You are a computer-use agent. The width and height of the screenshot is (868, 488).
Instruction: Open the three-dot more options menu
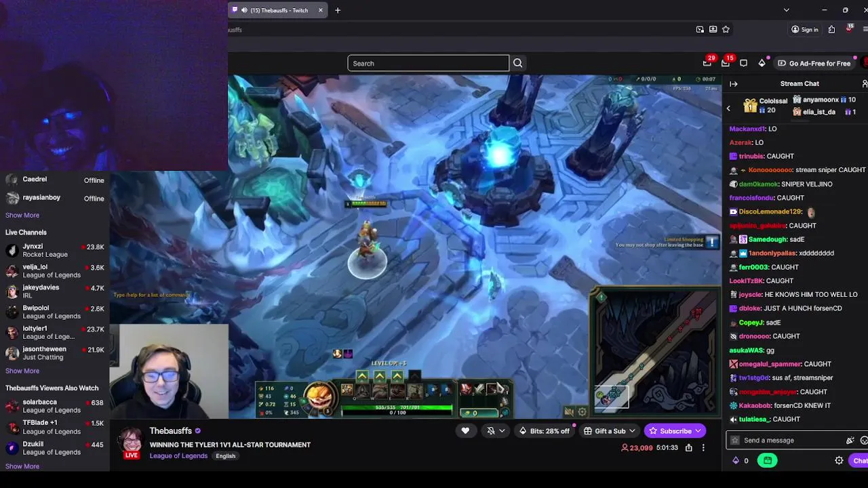point(703,448)
